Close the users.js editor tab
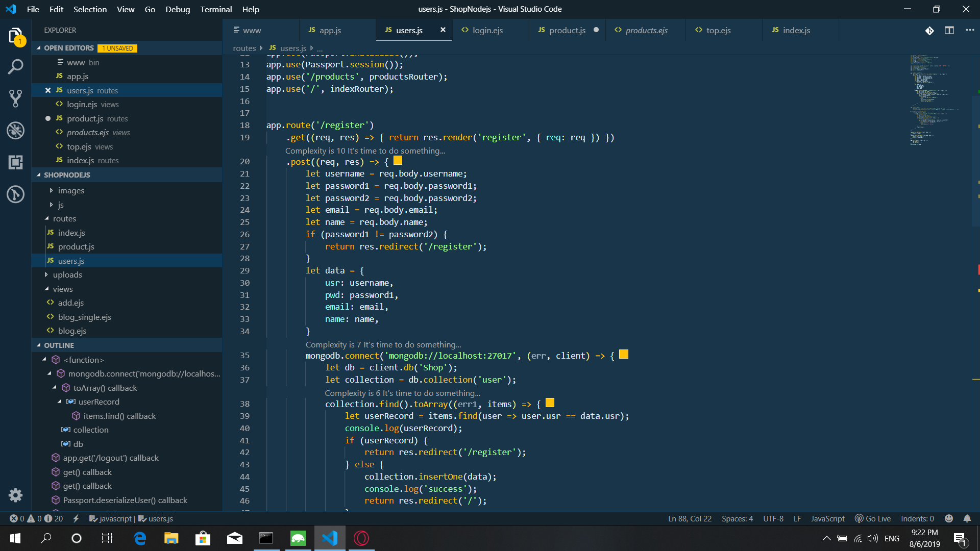The width and height of the screenshot is (980, 551). 443,30
